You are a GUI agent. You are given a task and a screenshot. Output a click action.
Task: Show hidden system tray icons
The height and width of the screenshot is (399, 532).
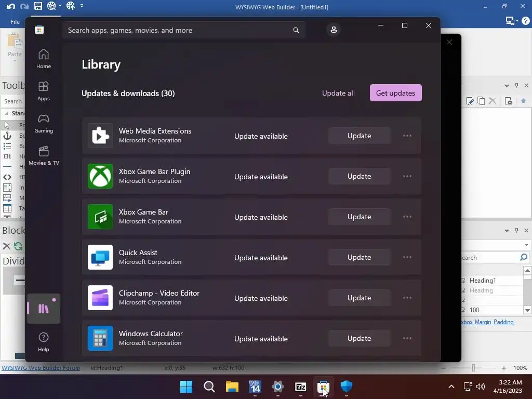(451, 387)
